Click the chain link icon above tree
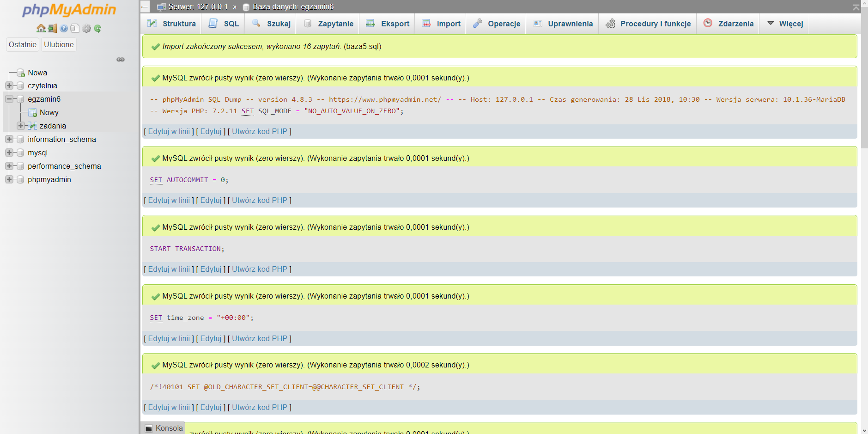 click(x=121, y=60)
